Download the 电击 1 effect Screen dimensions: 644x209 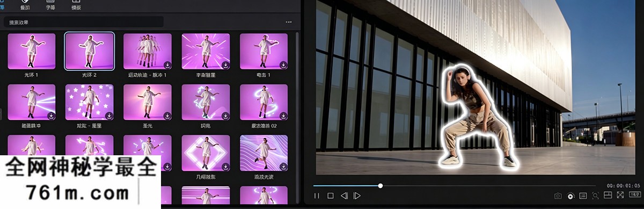click(283, 65)
